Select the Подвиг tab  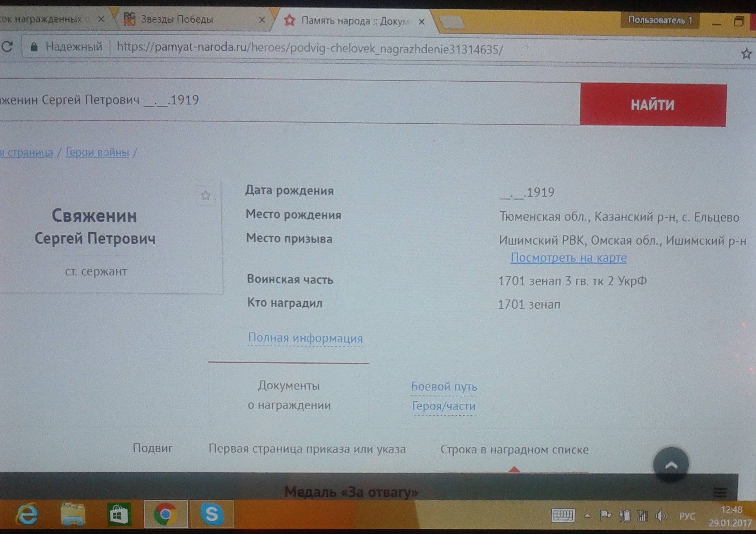tap(153, 448)
